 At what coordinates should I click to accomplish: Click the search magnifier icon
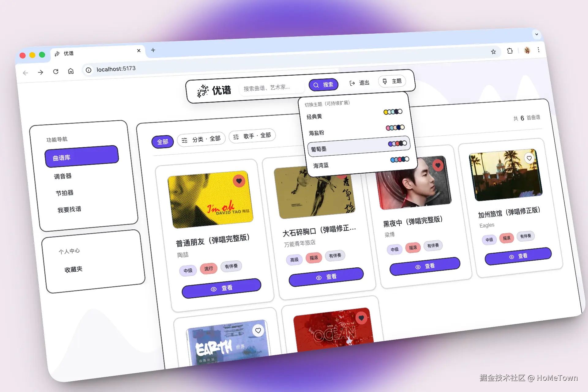tap(316, 85)
